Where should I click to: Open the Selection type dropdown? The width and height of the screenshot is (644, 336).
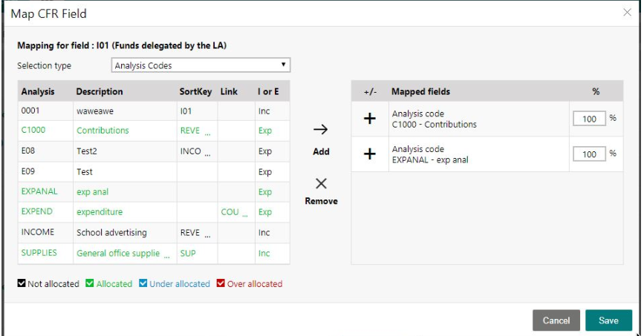201,65
